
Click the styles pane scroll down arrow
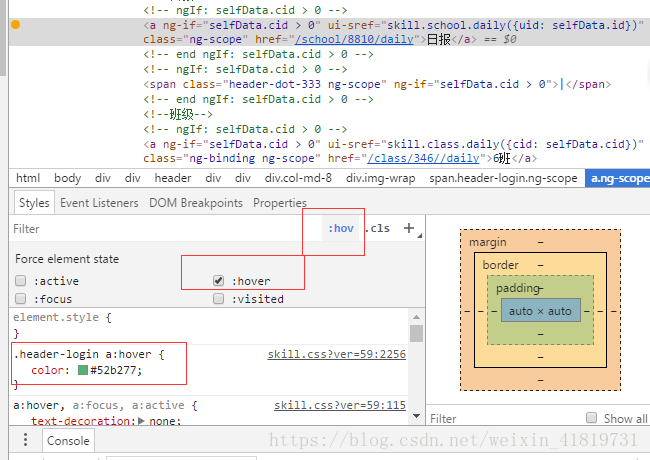point(417,416)
